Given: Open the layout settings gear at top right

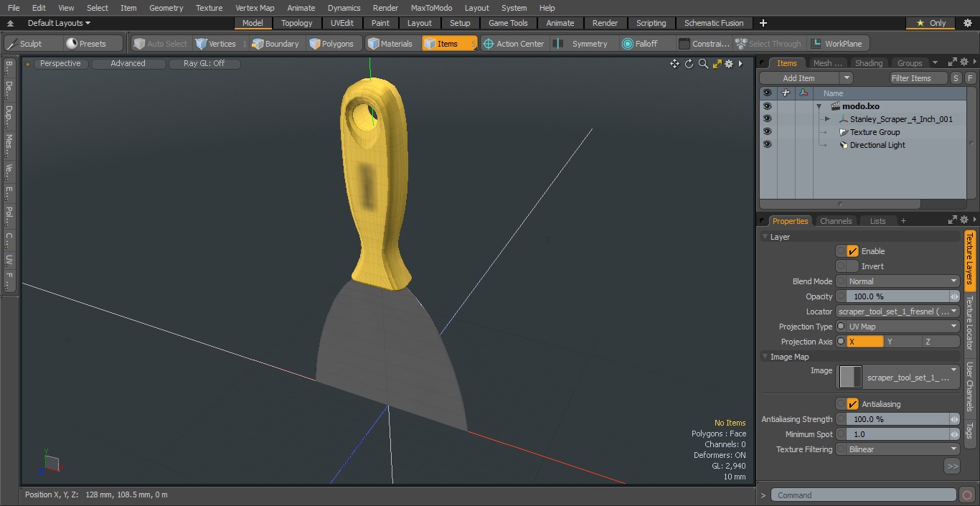Looking at the screenshot, I should (967, 23).
